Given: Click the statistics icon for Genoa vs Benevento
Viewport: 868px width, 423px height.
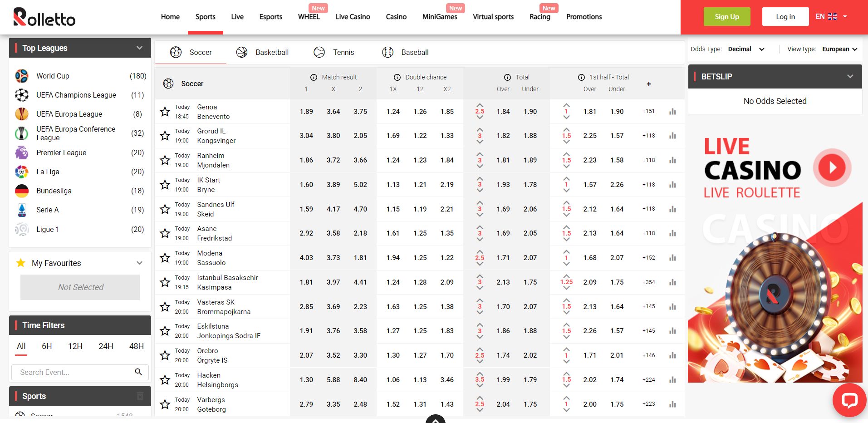Looking at the screenshot, I should [x=672, y=112].
